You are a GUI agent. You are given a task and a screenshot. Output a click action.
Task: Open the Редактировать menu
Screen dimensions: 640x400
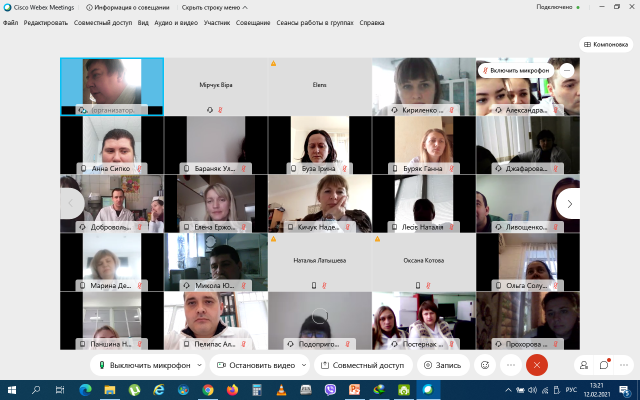[46, 23]
